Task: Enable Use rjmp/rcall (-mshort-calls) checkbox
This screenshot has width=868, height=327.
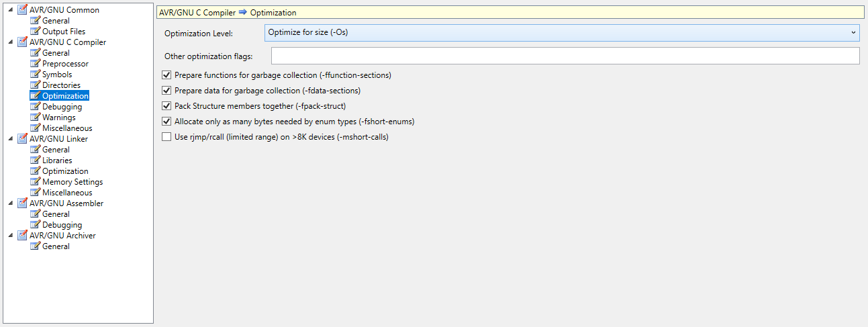Action: coord(167,137)
